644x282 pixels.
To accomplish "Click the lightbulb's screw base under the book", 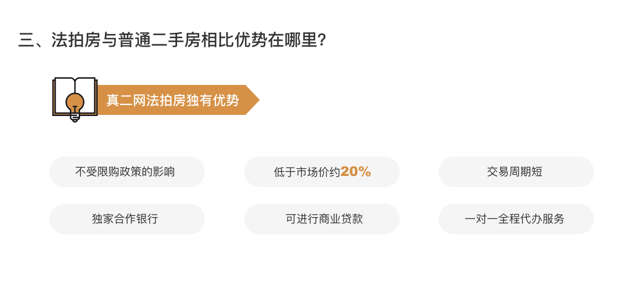I will [x=75, y=117].
